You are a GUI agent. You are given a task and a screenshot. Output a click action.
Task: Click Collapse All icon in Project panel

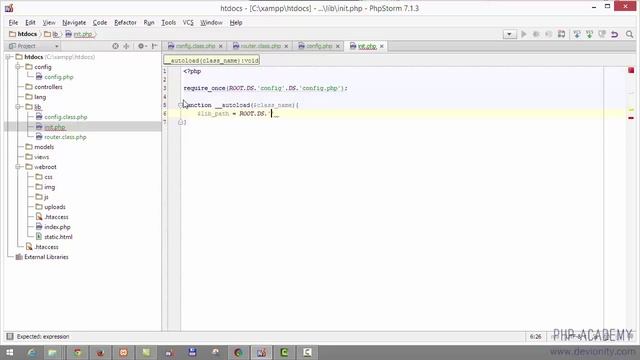(126, 46)
